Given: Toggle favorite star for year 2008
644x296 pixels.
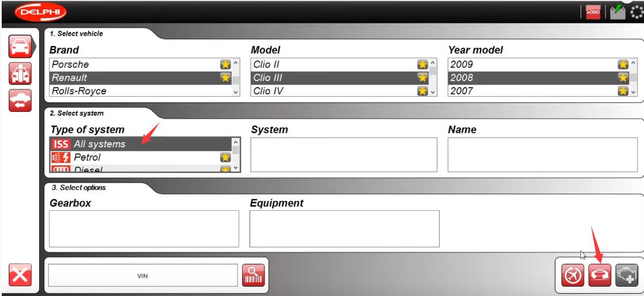Looking at the screenshot, I should [623, 77].
